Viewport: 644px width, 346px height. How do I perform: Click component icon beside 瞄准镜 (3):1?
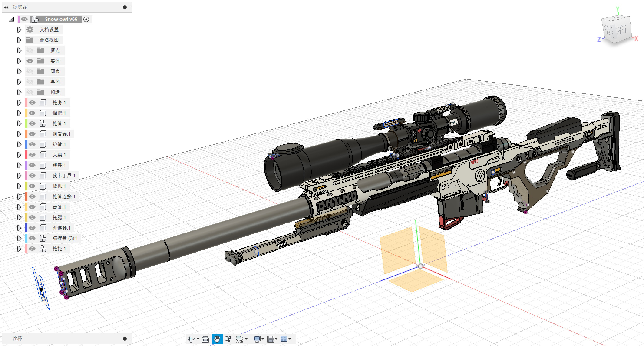click(x=43, y=238)
